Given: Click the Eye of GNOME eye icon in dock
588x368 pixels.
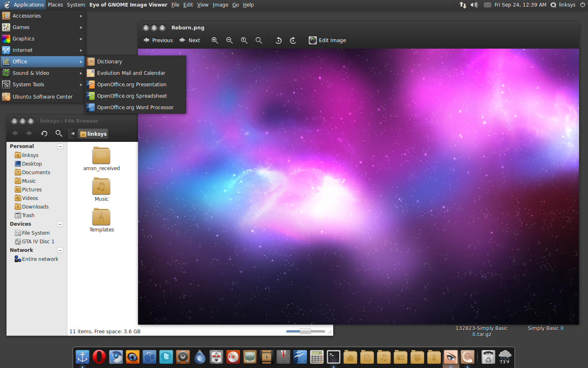Looking at the screenshot, I should pos(451,357).
